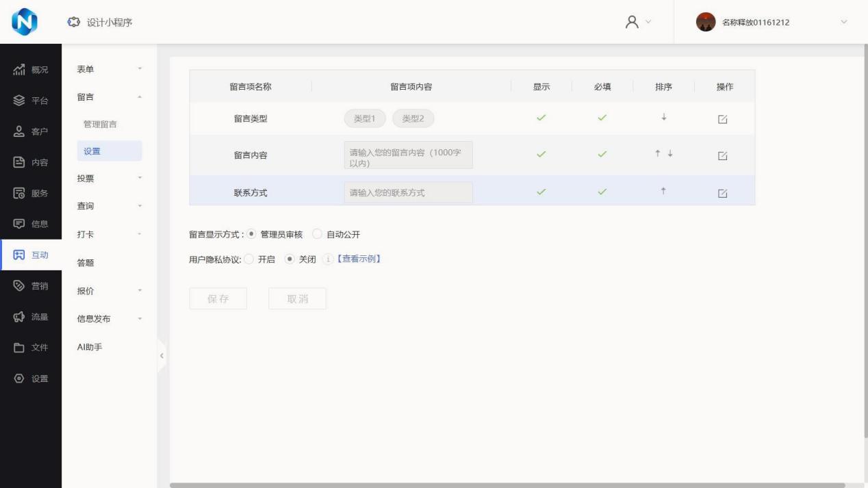Open account dropdown next to 名称释放01161212
This screenshot has height=488, width=868.
click(843, 22)
